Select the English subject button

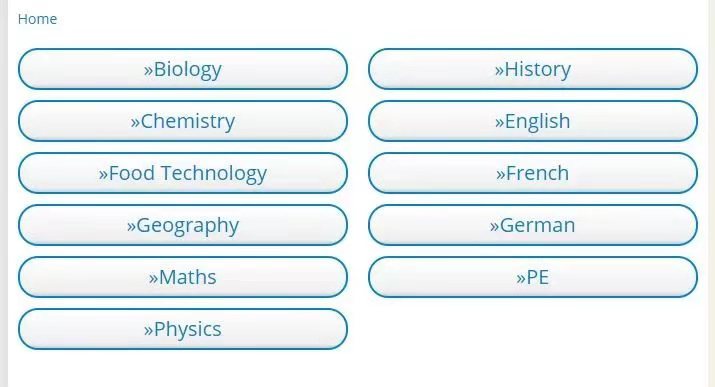click(533, 121)
